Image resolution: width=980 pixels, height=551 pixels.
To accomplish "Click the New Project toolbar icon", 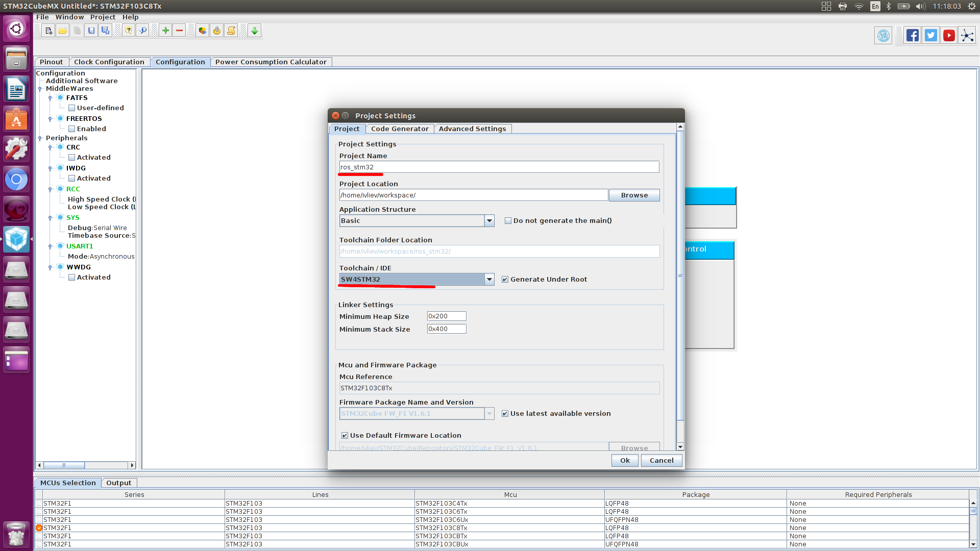I will (48, 31).
